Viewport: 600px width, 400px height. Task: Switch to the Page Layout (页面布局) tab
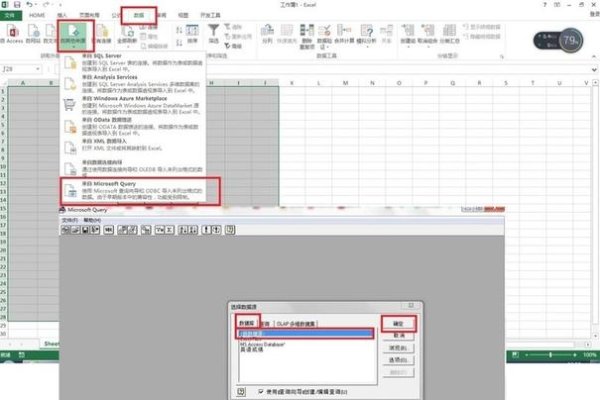click(x=89, y=15)
